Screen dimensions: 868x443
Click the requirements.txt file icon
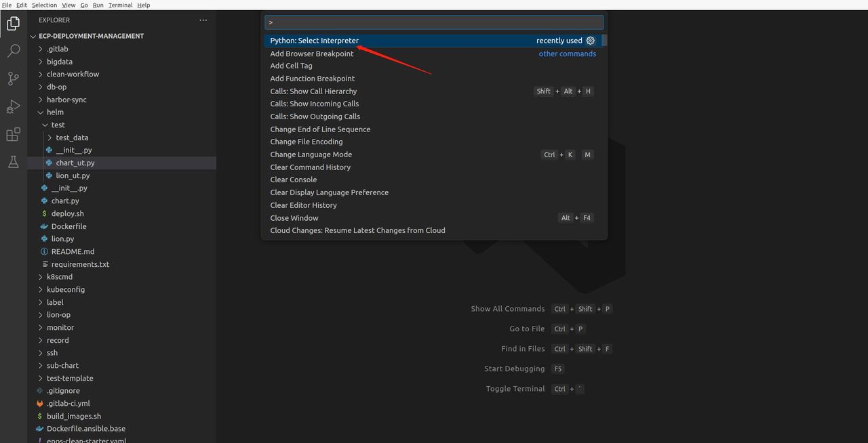[45, 264]
